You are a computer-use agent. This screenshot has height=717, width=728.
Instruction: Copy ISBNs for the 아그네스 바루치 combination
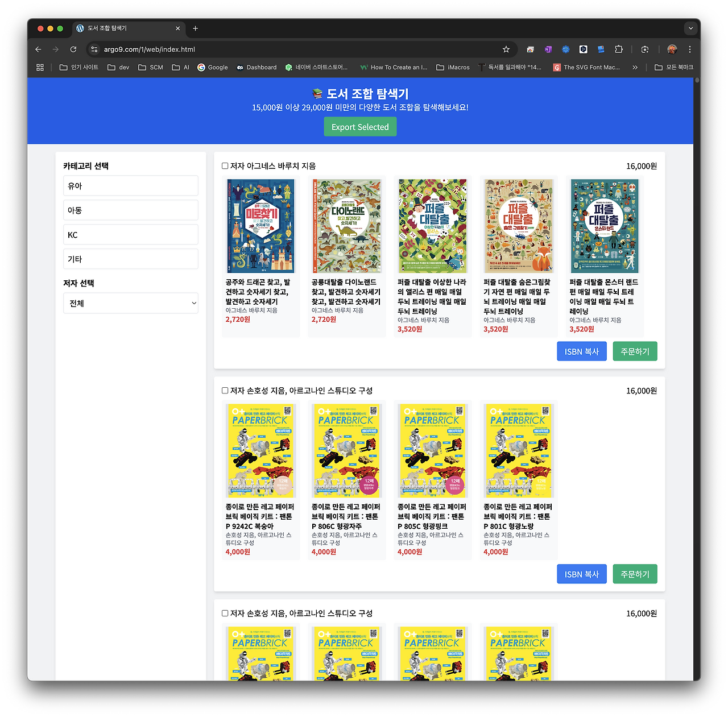click(x=582, y=351)
